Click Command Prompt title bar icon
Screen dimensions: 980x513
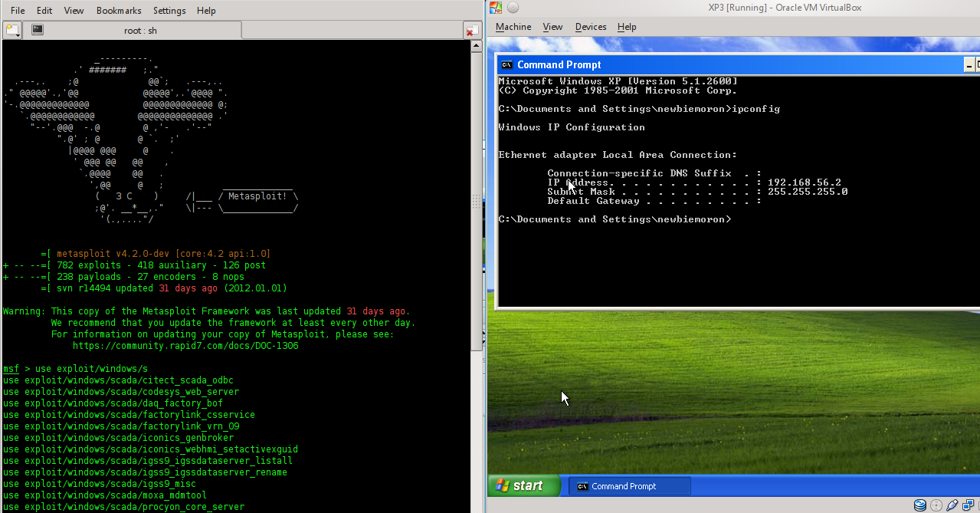pyautogui.click(x=506, y=64)
